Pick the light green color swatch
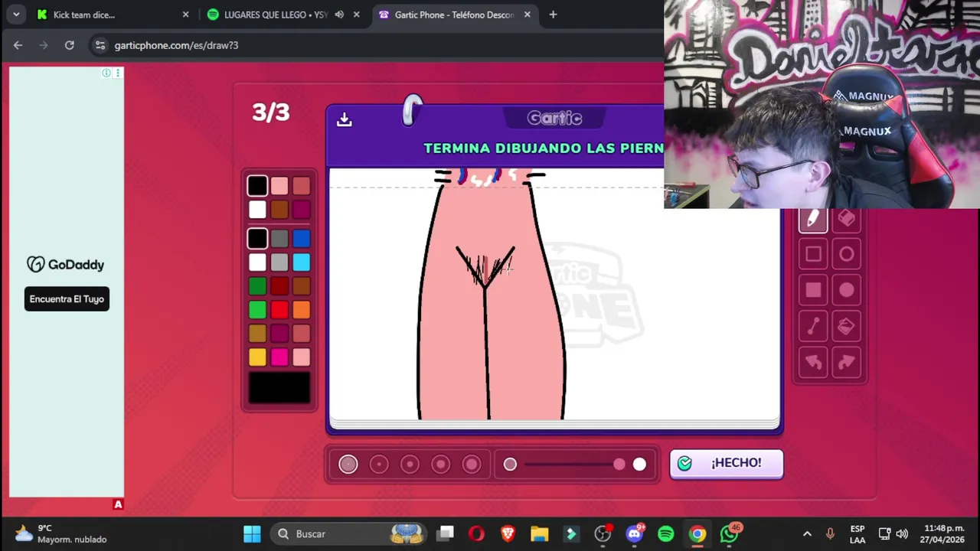 point(257,310)
